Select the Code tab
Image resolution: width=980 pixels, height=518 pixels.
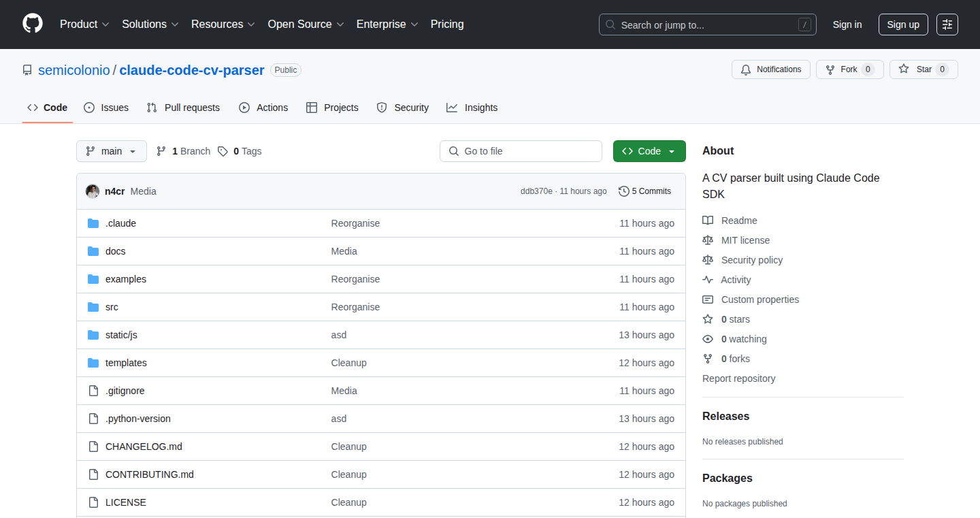click(48, 108)
